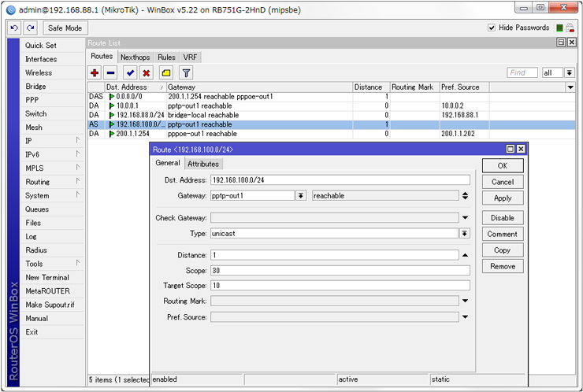The width and height of the screenshot is (583, 392).
Task: Click the red plus add route icon
Action: 95,72
